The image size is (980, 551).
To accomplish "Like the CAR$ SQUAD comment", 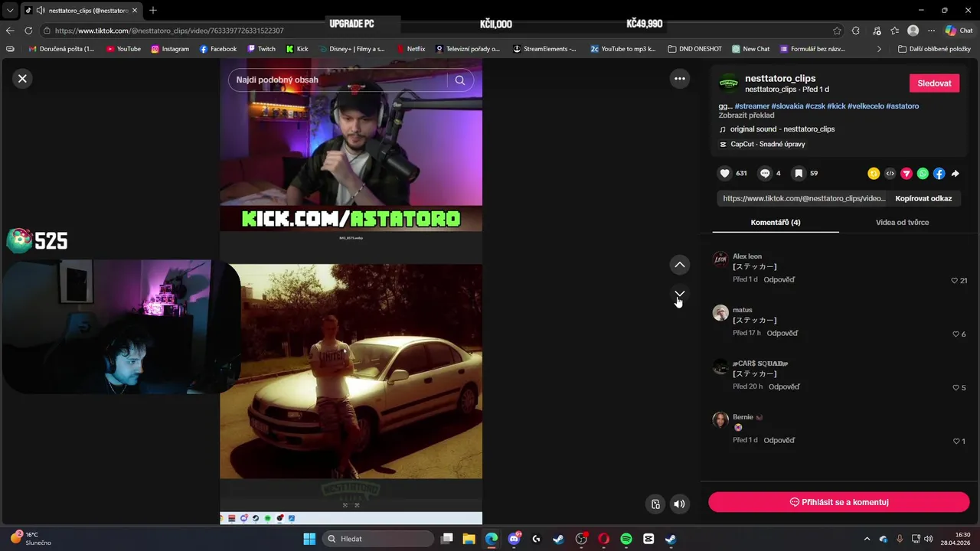I will tap(956, 388).
